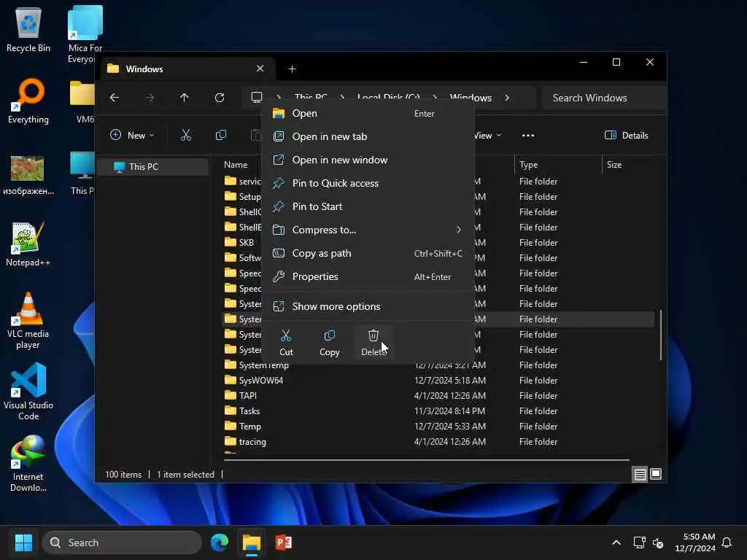
Task: Go up one folder level
Action: click(x=185, y=98)
